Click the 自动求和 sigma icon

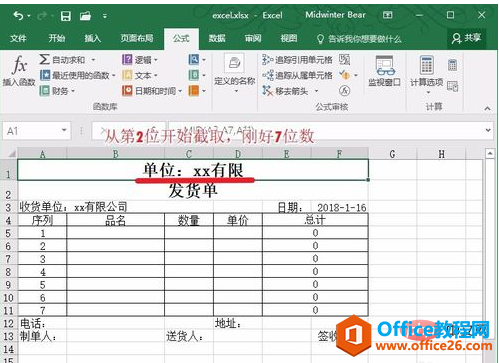point(44,60)
